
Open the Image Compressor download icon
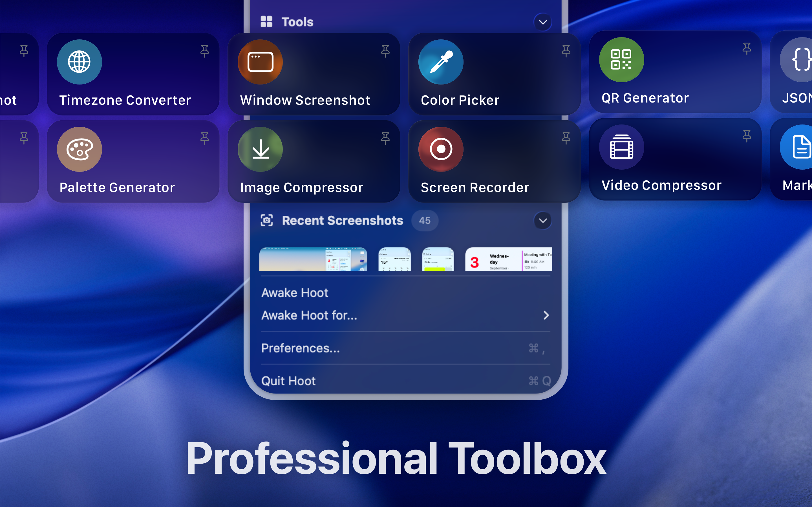260,149
